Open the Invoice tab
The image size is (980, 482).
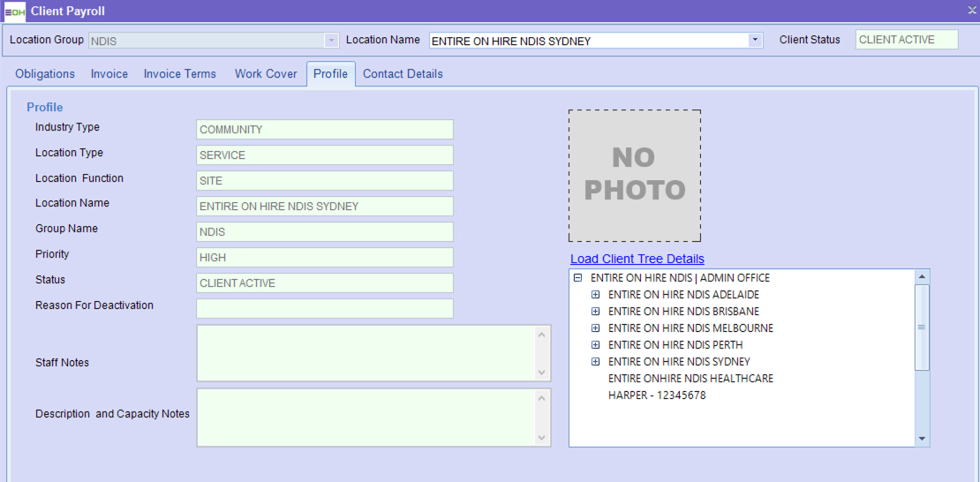109,74
